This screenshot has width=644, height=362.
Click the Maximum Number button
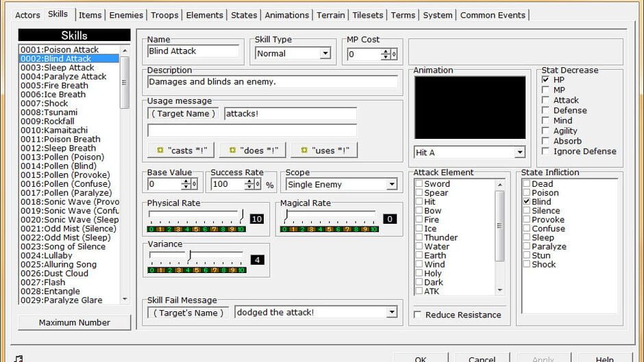click(x=75, y=322)
